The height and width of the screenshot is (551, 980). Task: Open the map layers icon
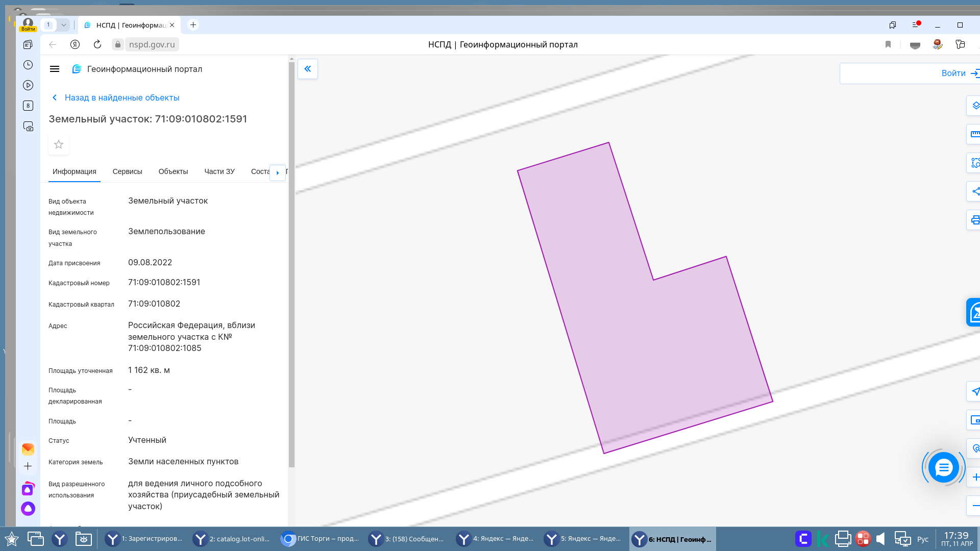pyautogui.click(x=975, y=106)
